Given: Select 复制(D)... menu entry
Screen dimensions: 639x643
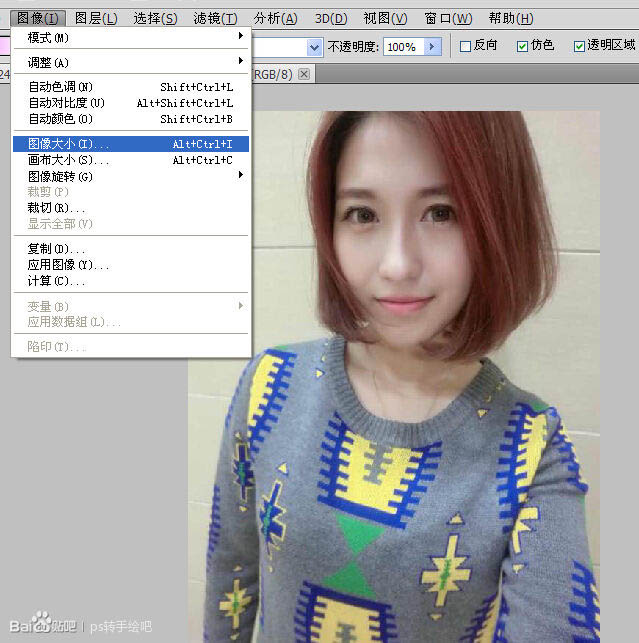Looking at the screenshot, I should coord(131,249).
